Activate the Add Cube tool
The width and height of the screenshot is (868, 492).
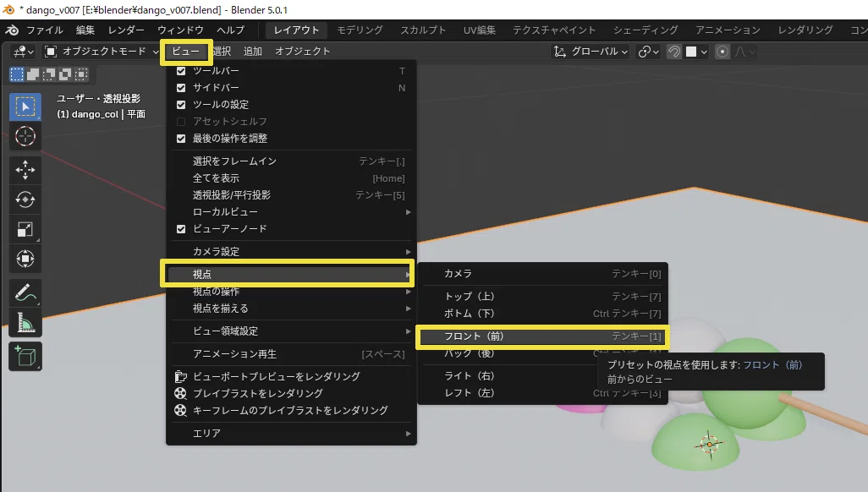(25, 357)
